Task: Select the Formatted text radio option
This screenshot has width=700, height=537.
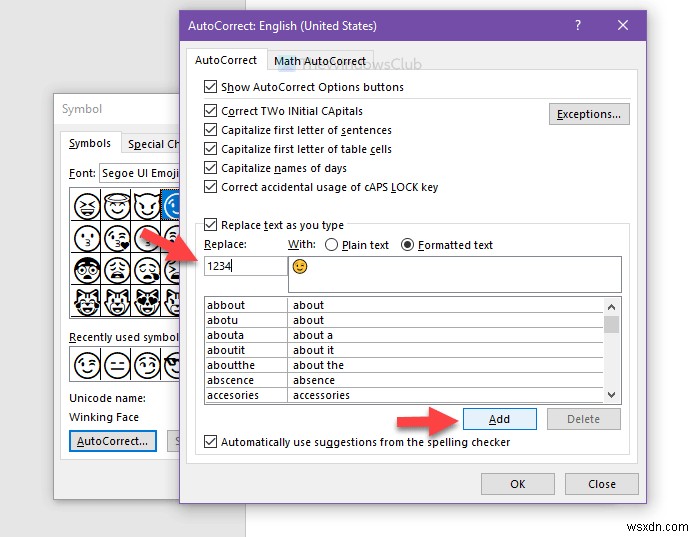Action: coord(407,245)
